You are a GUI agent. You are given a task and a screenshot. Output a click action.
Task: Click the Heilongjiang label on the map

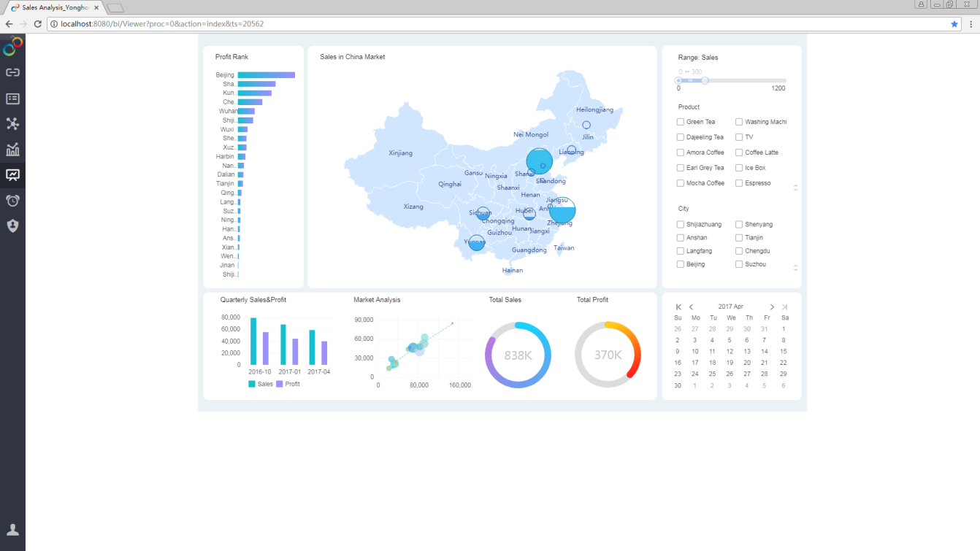(x=594, y=109)
